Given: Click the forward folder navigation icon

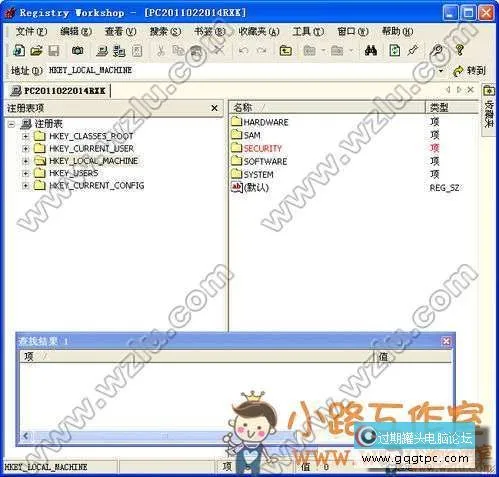Looking at the screenshot, I should coord(337,51).
